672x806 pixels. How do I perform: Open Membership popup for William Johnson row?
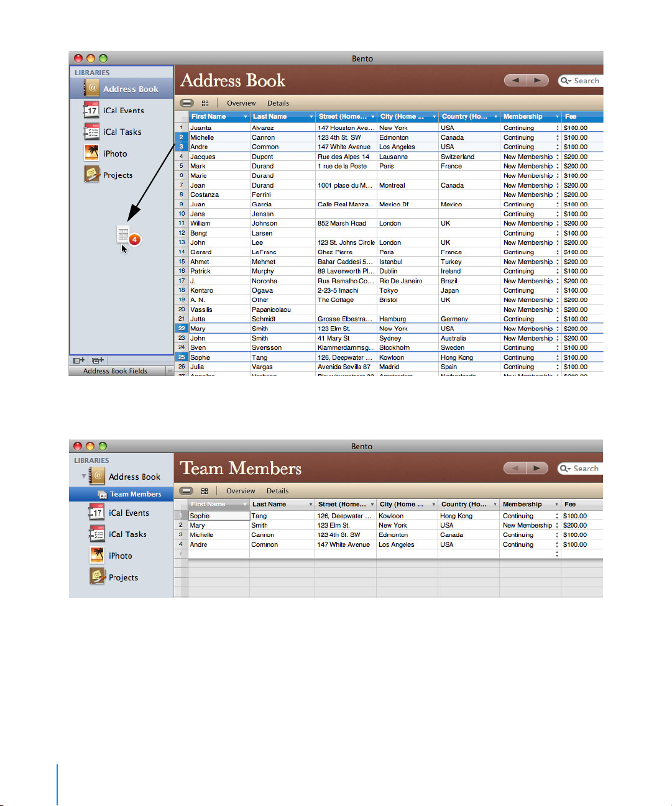click(558, 224)
